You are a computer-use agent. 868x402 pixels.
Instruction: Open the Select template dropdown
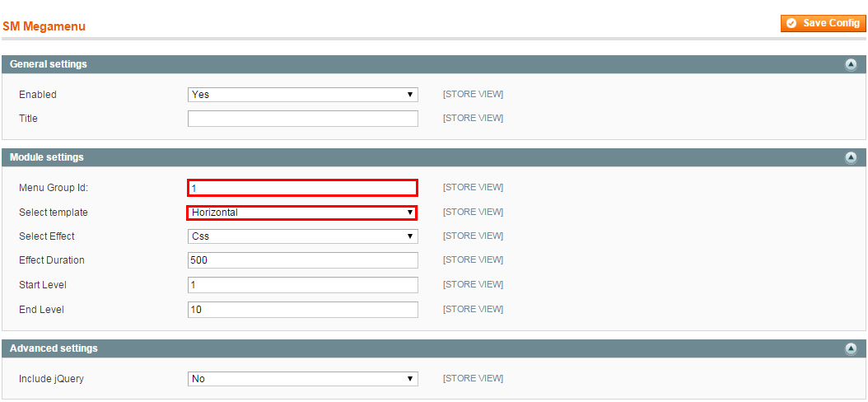coord(302,213)
